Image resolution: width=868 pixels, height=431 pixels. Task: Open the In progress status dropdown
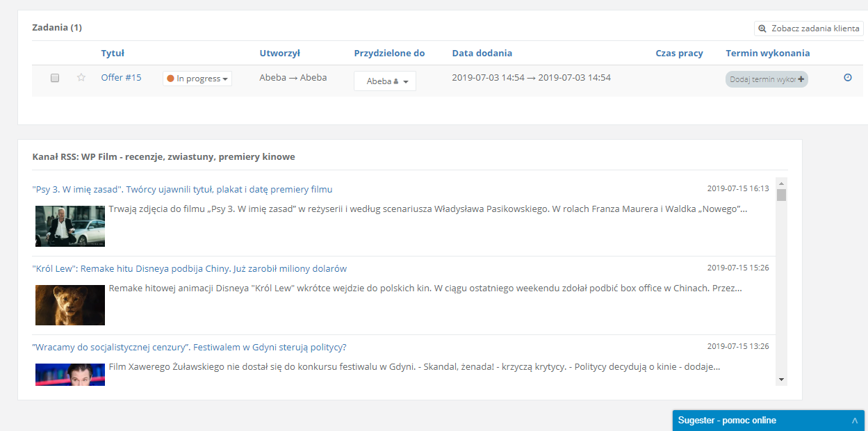tap(197, 79)
